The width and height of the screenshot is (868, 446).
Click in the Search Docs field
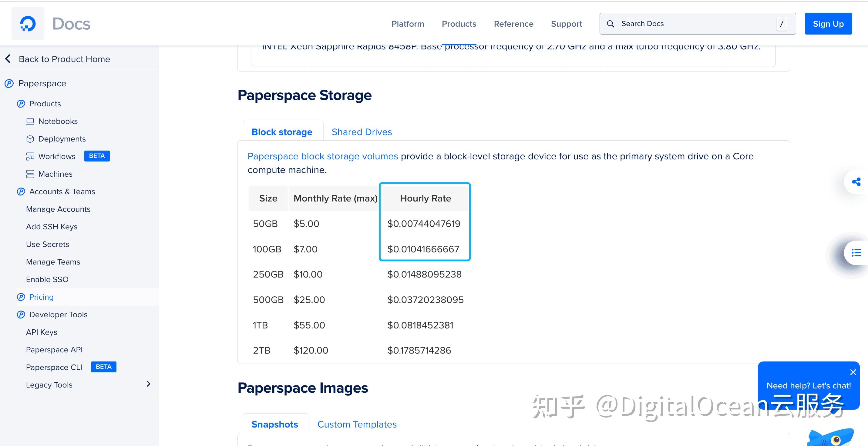pyautogui.click(x=698, y=24)
